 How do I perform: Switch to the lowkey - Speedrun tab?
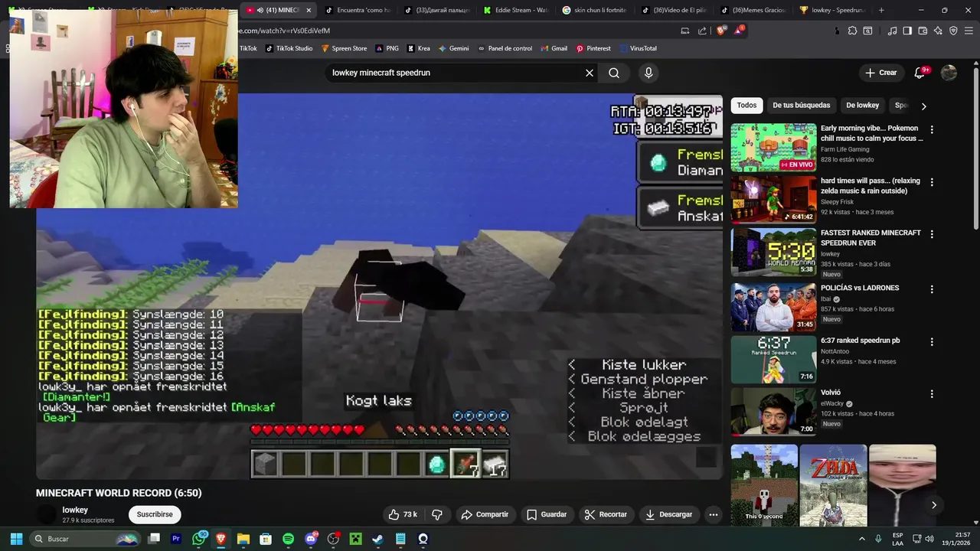pos(831,10)
